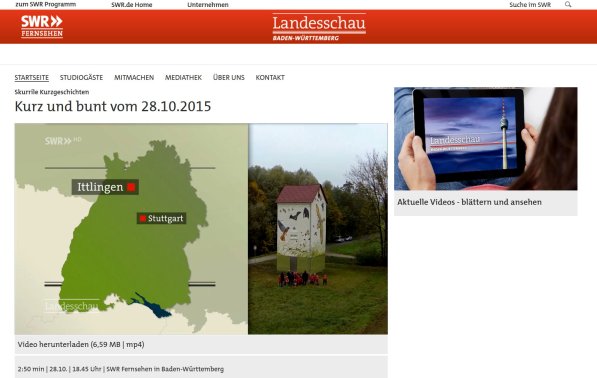Play the Kurz und bunt video
Viewport: 597px width, 378px height.
pos(201,229)
